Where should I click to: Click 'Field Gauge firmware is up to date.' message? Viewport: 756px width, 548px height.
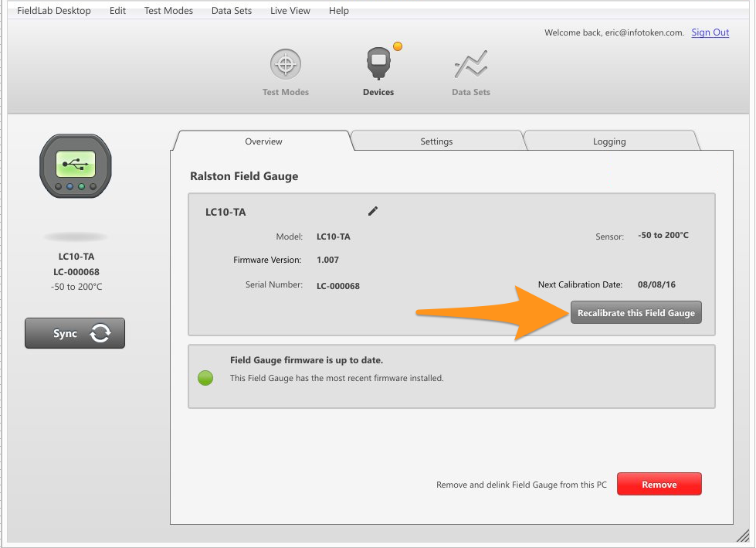[x=306, y=360]
